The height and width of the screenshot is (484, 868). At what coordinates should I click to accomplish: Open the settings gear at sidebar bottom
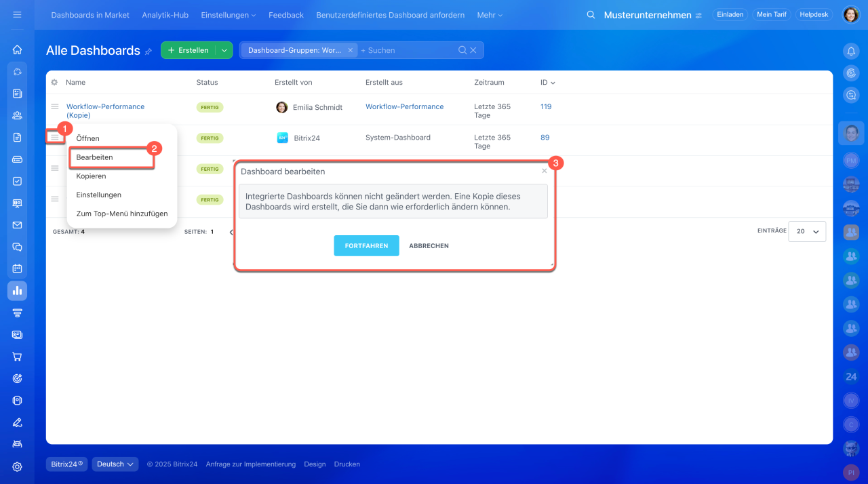(x=17, y=466)
